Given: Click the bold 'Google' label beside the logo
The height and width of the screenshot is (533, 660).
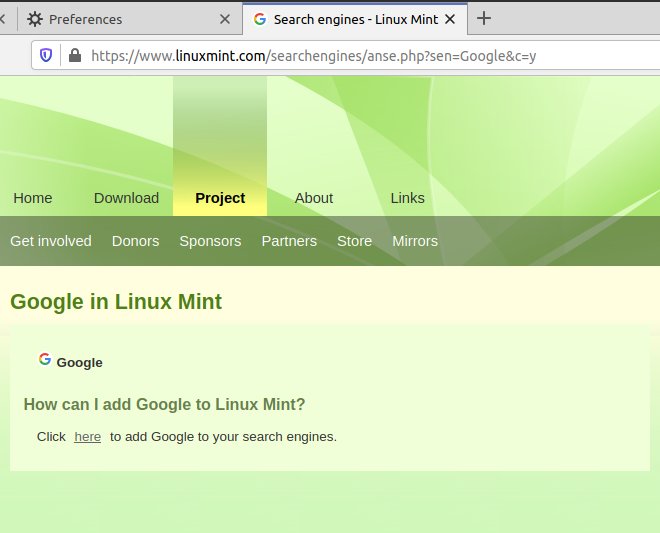Looking at the screenshot, I should click(x=80, y=362).
